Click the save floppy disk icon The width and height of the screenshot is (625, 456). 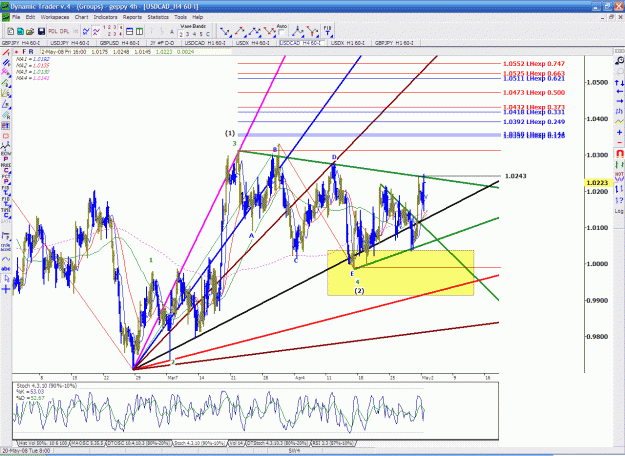(x=41, y=31)
